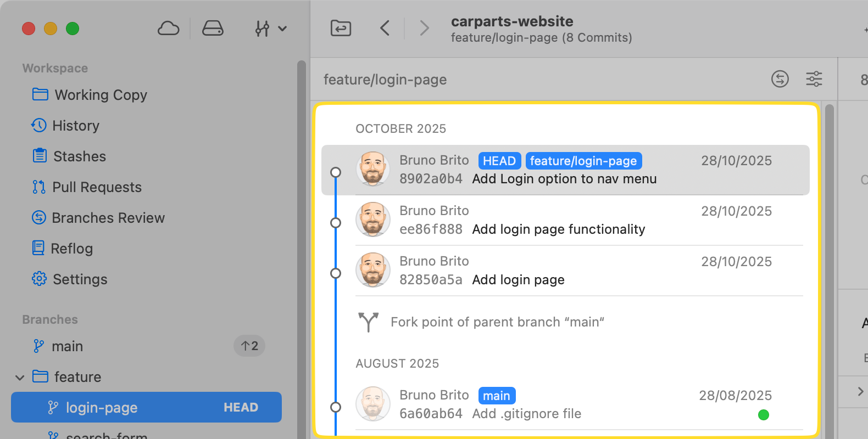Select the main branch in sidebar
The image size is (868, 439).
[67, 346]
